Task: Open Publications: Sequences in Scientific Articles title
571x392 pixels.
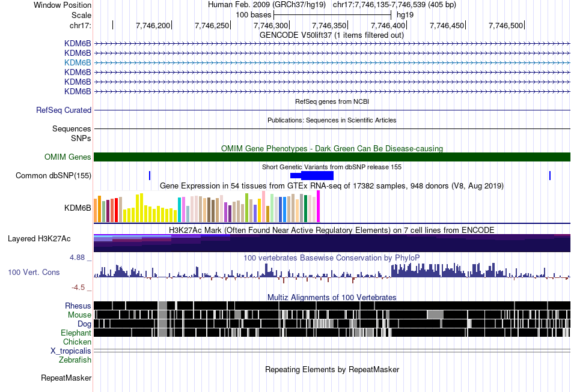Action: [x=332, y=120]
